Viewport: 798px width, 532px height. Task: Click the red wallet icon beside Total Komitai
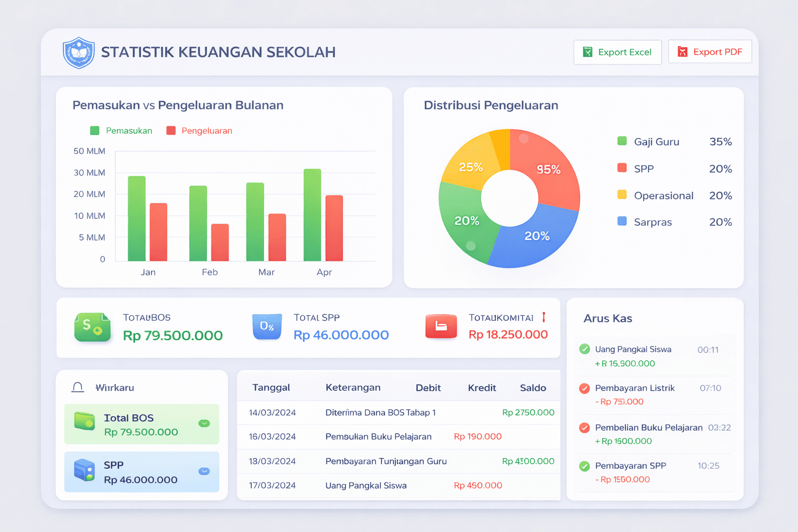pos(441,327)
